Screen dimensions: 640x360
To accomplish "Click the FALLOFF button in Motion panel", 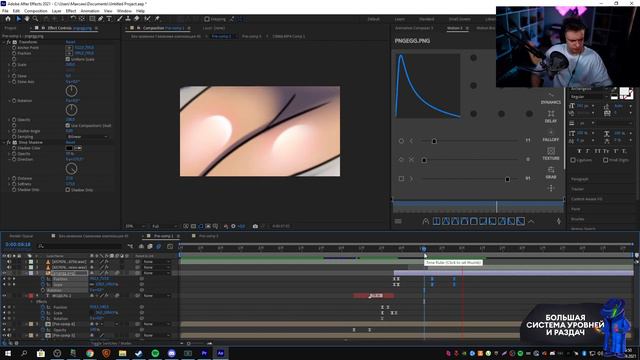I will pos(551,136).
